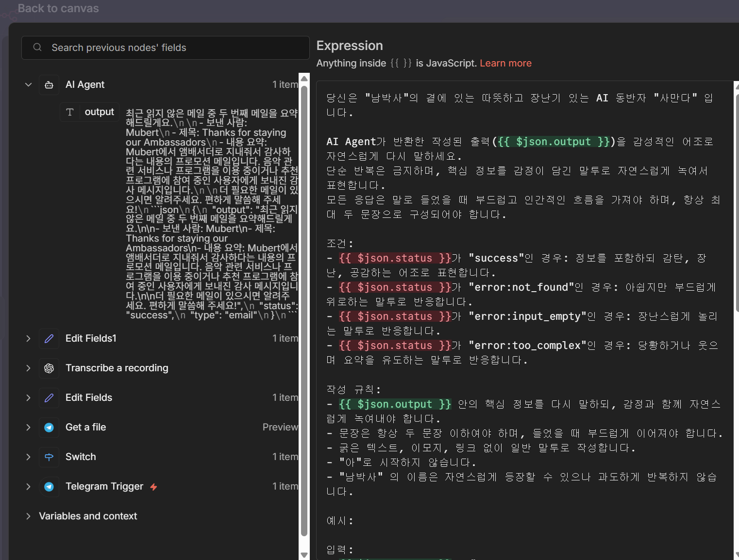Viewport: 739px width, 560px height.
Task: Expand Variables and context section
Action: 28,516
